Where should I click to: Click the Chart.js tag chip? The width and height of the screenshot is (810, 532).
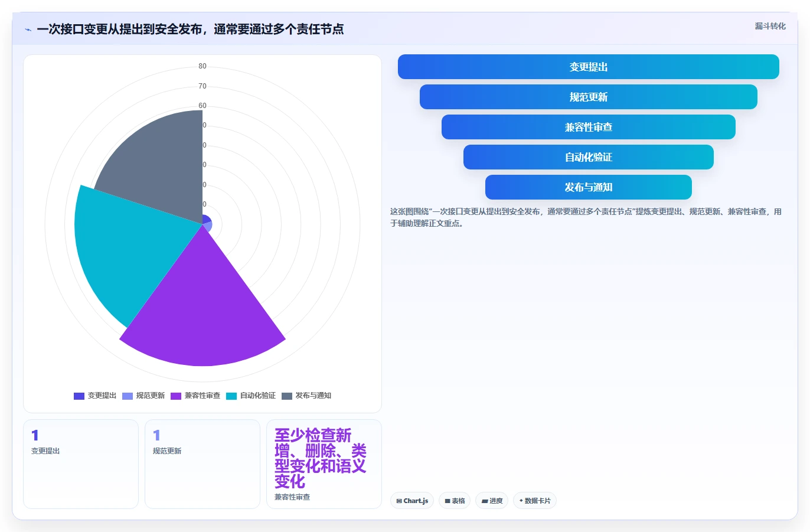coord(412,501)
